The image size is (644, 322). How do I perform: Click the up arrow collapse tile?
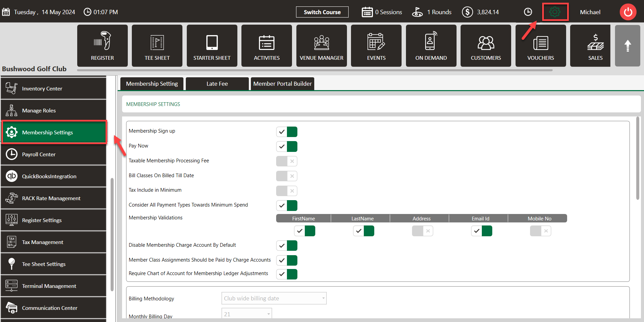[627, 46]
